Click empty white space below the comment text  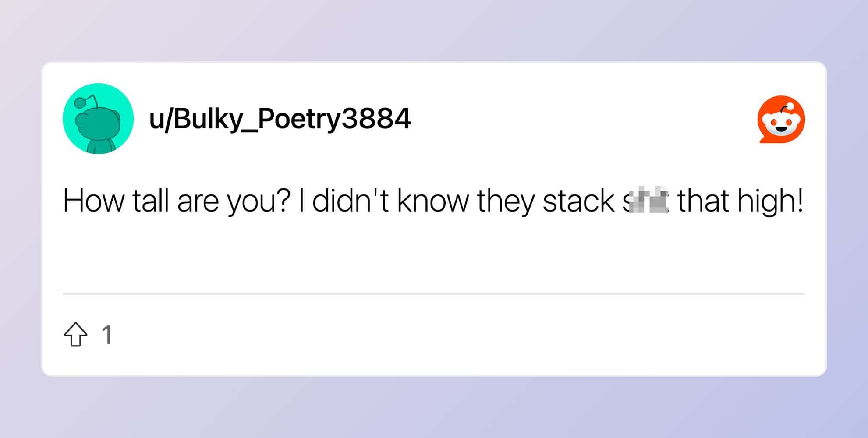click(434, 254)
